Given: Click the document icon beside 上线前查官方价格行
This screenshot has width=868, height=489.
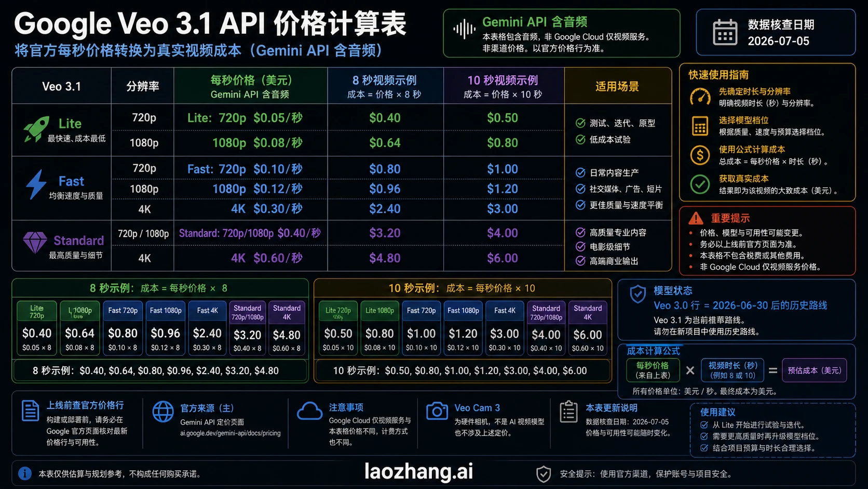Looking at the screenshot, I should pos(31,411).
